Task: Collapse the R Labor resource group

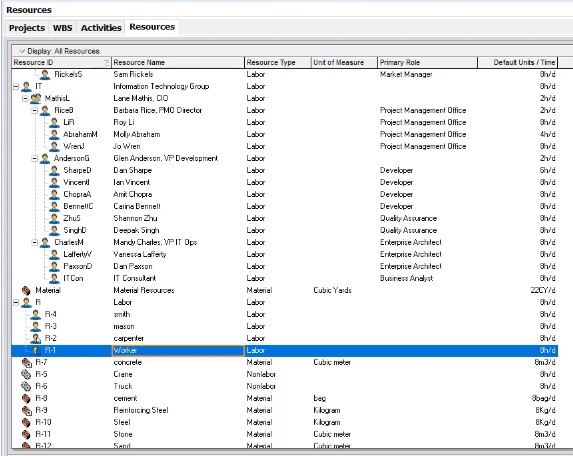Action: [16, 303]
